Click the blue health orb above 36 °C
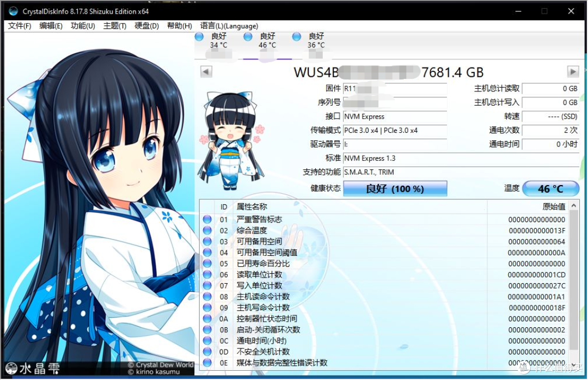This screenshot has height=380, width=588. coord(297,36)
